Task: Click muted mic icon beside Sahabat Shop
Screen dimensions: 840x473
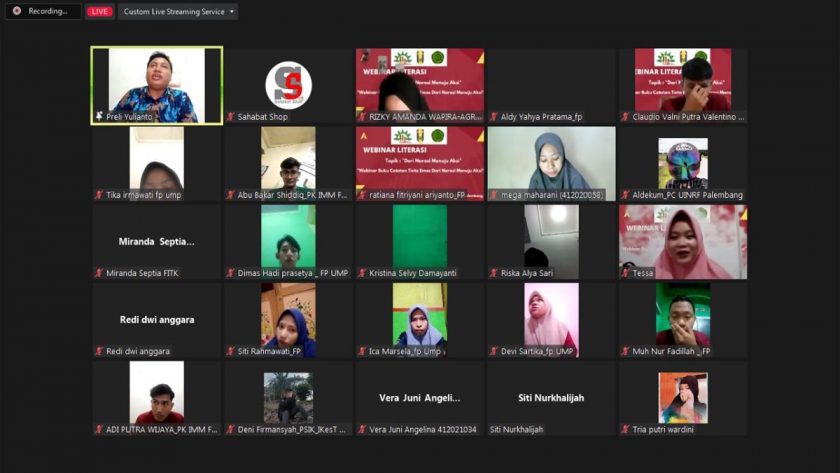Action: tap(231, 117)
